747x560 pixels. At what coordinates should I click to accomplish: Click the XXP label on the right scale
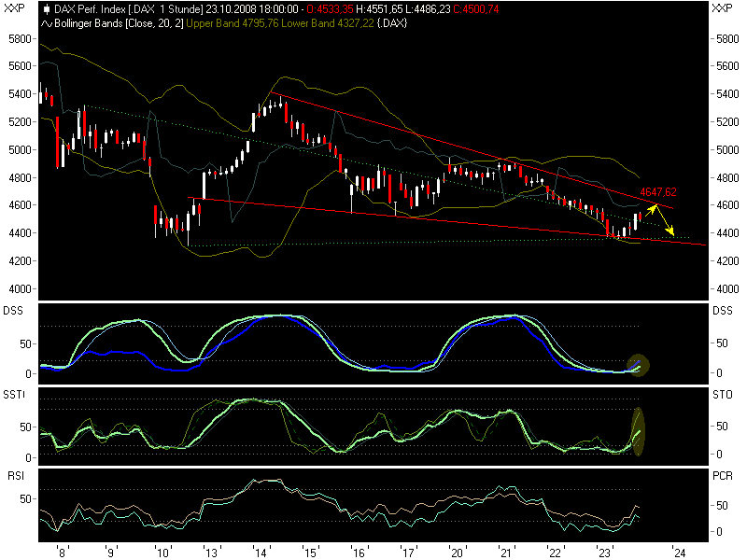[722, 8]
